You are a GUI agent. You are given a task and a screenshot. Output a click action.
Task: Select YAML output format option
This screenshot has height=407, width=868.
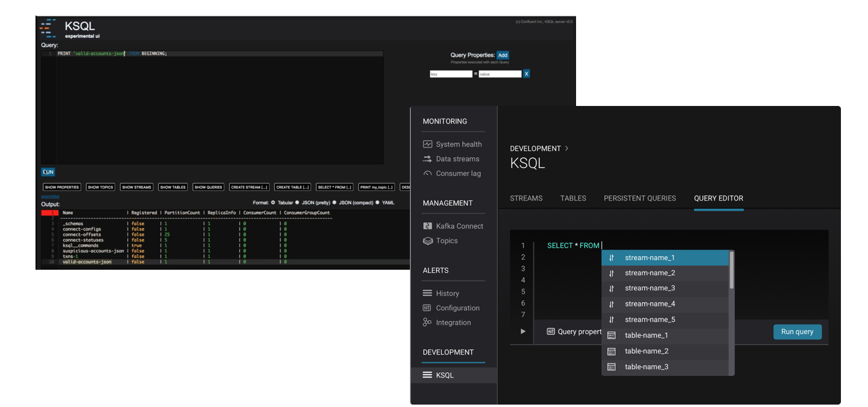(x=378, y=203)
